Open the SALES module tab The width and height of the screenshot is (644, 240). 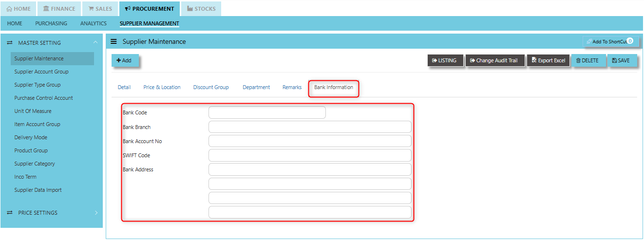tap(100, 9)
